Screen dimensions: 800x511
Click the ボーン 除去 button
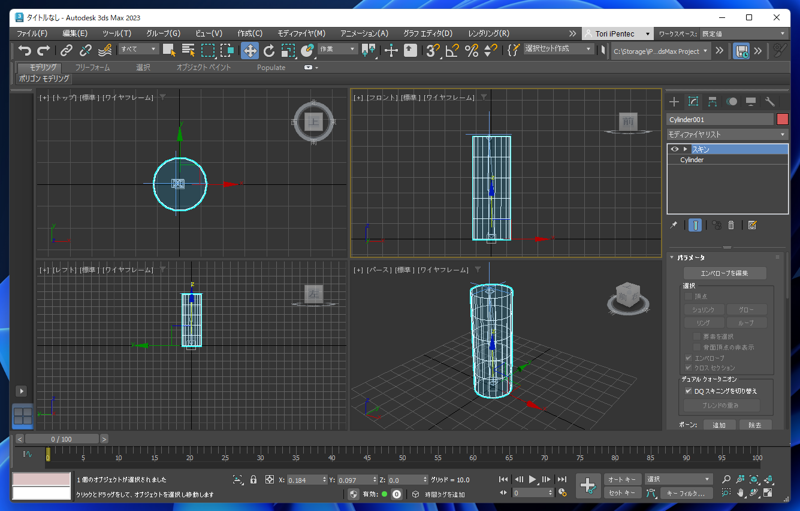(x=755, y=425)
